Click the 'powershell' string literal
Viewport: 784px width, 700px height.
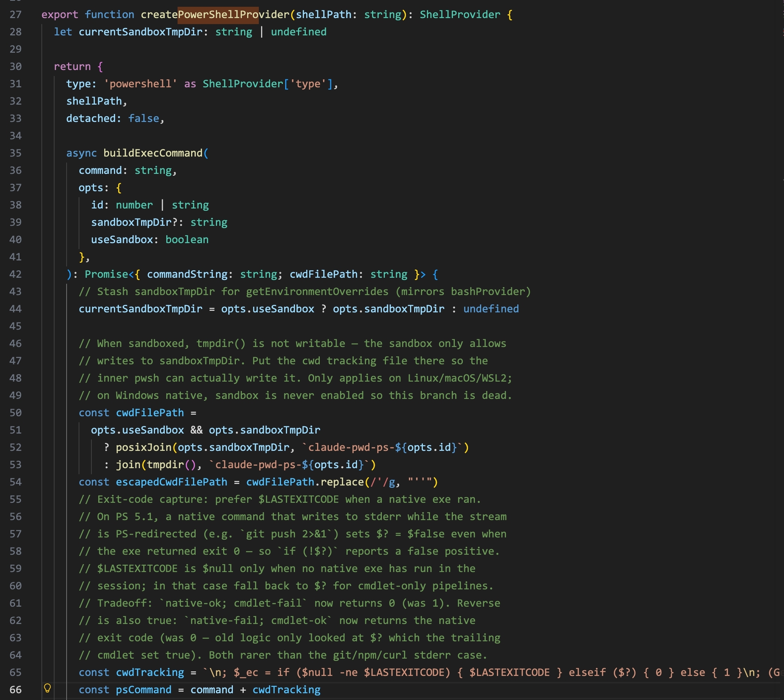[140, 84]
